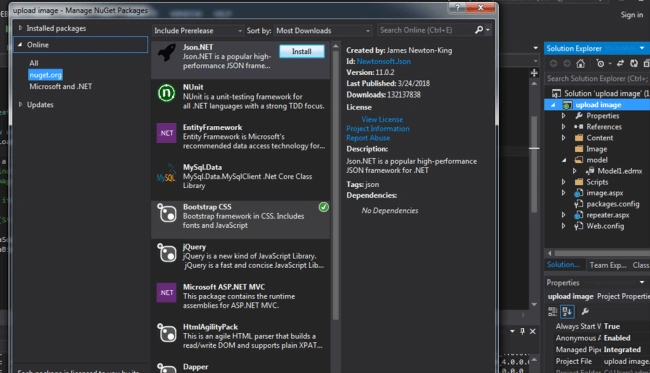Switch to the Solution Explorer bottom tab
Screen dimensions: 650x373
[563, 264]
